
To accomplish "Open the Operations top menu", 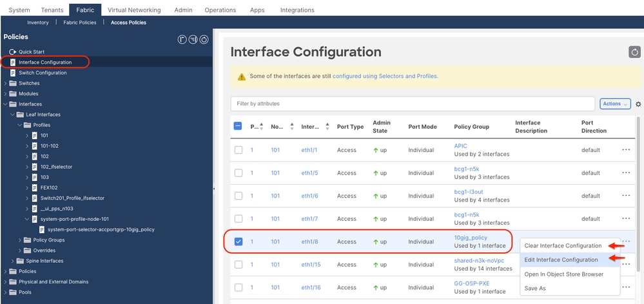I will click(220, 10).
